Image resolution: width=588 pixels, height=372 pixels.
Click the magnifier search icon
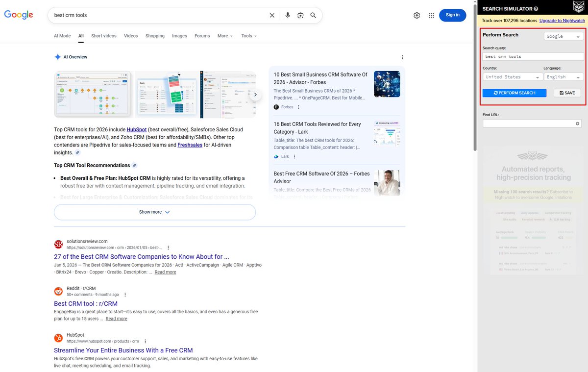coord(313,15)
